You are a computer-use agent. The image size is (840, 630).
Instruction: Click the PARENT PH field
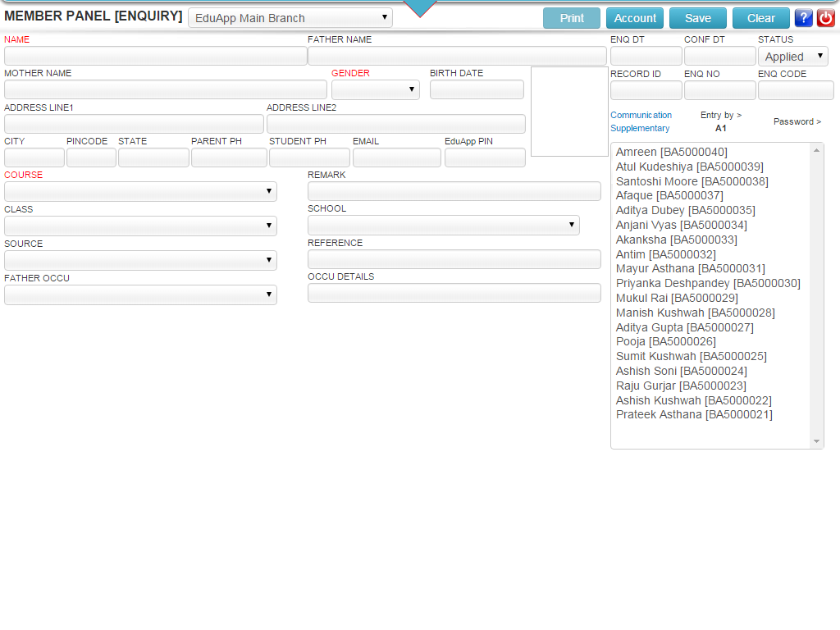click(x=229, y=157)
